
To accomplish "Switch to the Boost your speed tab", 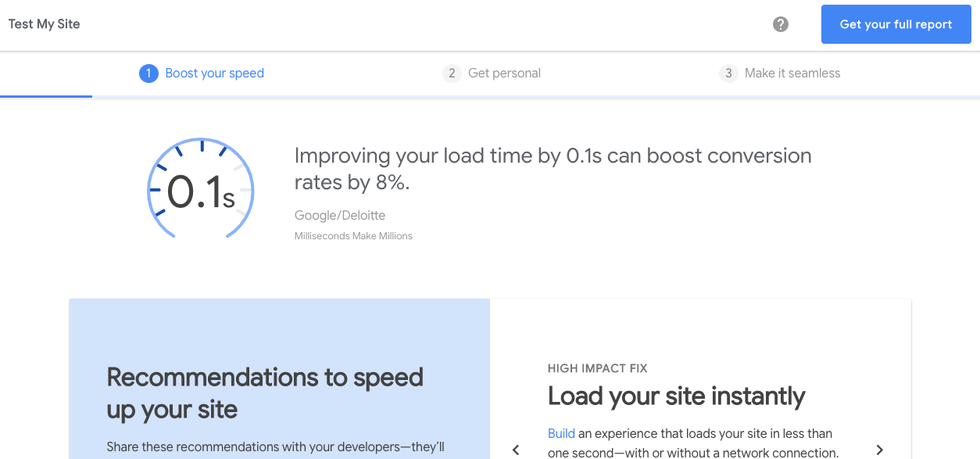I will (x=214, y=73).
